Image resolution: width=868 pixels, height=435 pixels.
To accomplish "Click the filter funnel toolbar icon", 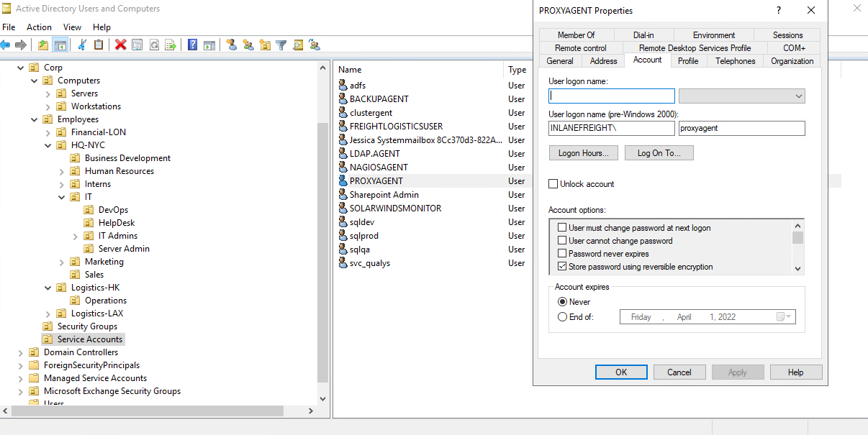I will pyautogui.click(x=281, y=45).
